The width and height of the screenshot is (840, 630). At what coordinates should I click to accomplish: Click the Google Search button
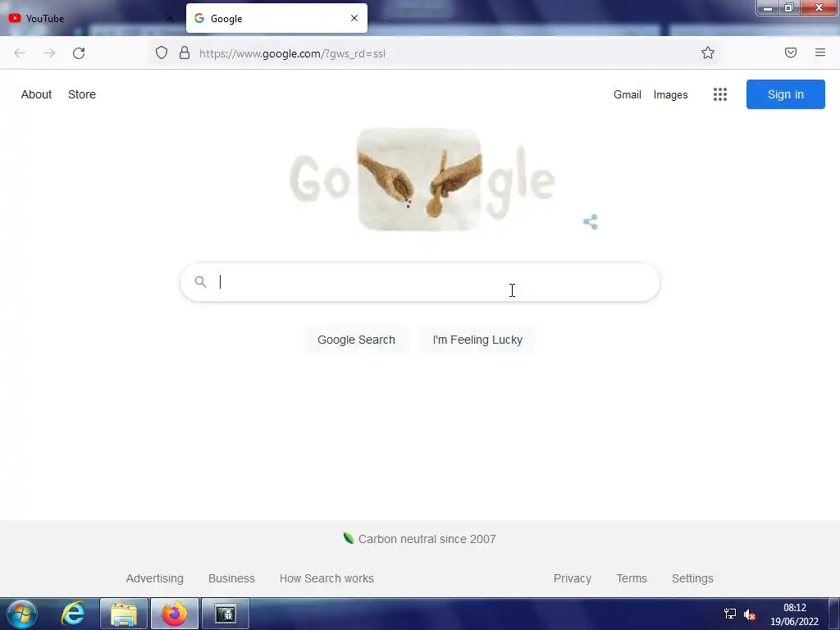click(x=356, y=340)
